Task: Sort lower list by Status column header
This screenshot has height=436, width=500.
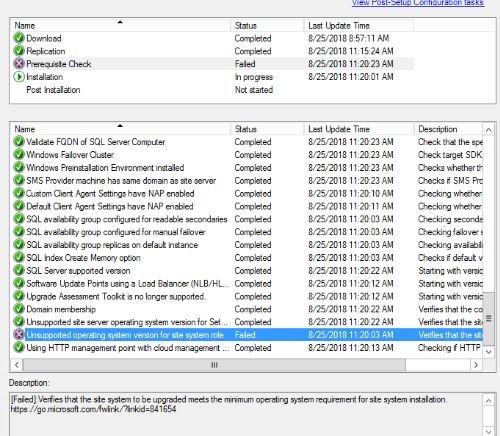Action: pos(267,129)
